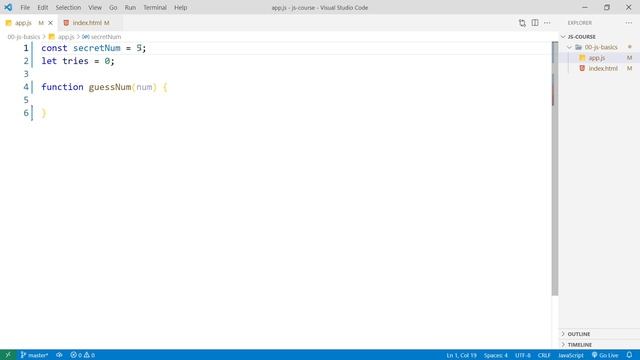Open remote window indicator in status bar
640x360 pixels.
coord(8,355)
